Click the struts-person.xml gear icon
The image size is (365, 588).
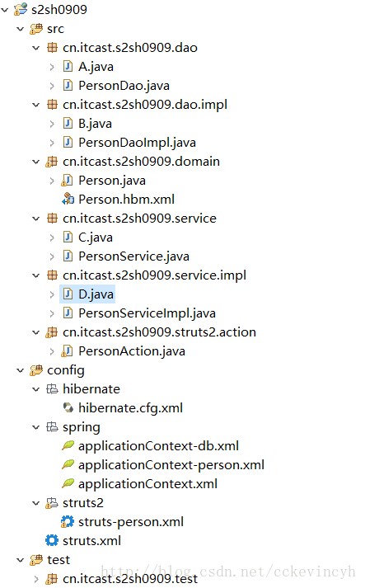(68, 522)
